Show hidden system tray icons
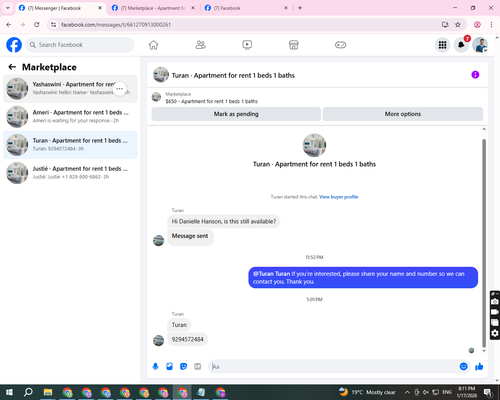The width and height of the screenshot is (500, 400). (x=407, y=392)
